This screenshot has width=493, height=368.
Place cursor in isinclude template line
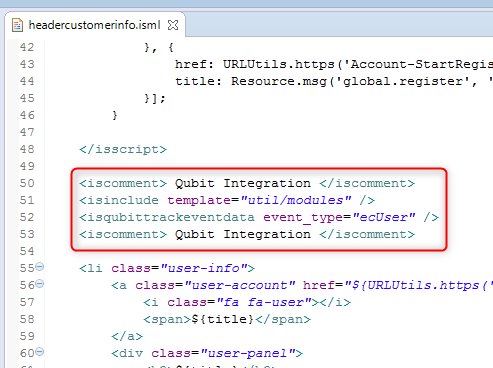[x=227, y=200]
